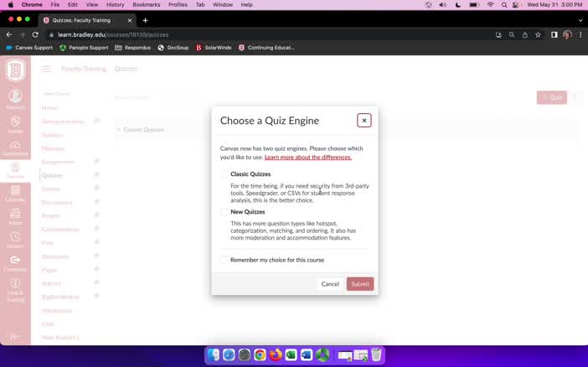Go back with the browser back arrow

[9, 34]
